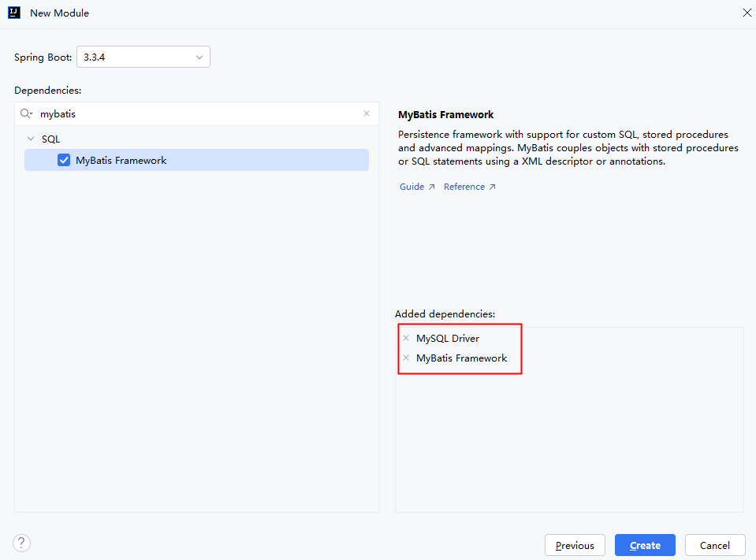
Task: Click the IntelliJ IDEA logo icon
Action: click(x=14, y=13)
